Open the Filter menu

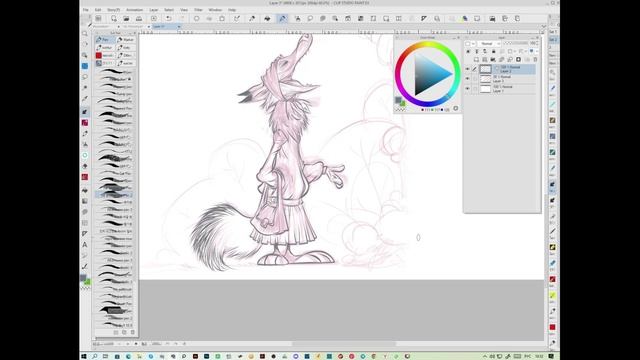[x=198, y=9]
